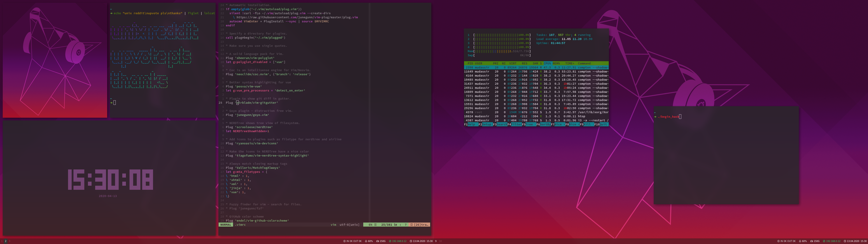This screenshot has width=868, height=244.
Task: Switch to dimmed workspace 10 in bar
Action: pyautogui.click(x=440, y=241)
